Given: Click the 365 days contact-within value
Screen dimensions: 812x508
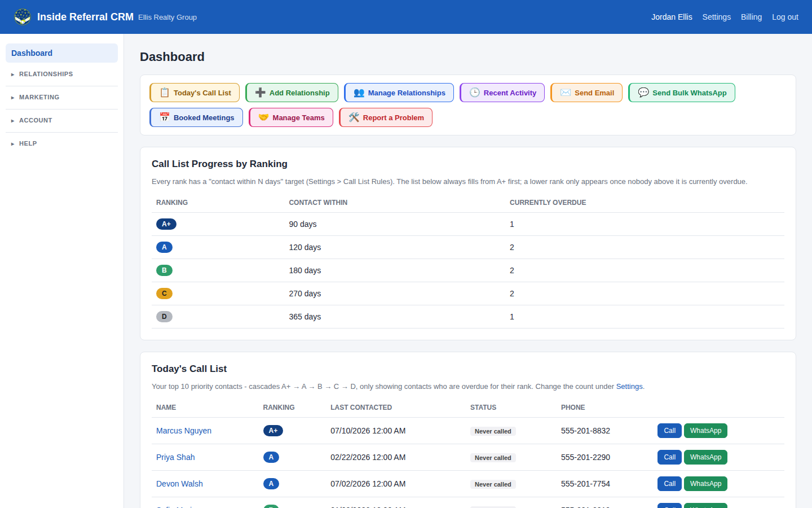Looking at the screenshot, I should (x=305, y=317).
